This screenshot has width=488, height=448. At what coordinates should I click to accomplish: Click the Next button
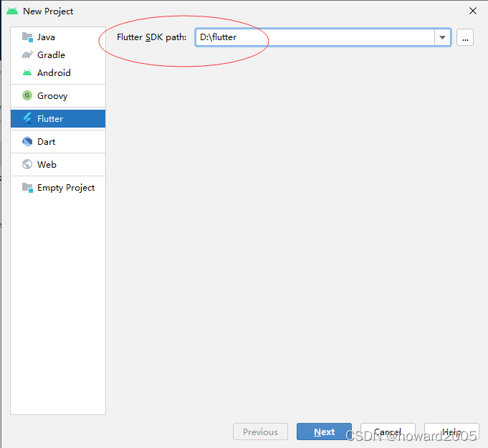click(324, 432)
